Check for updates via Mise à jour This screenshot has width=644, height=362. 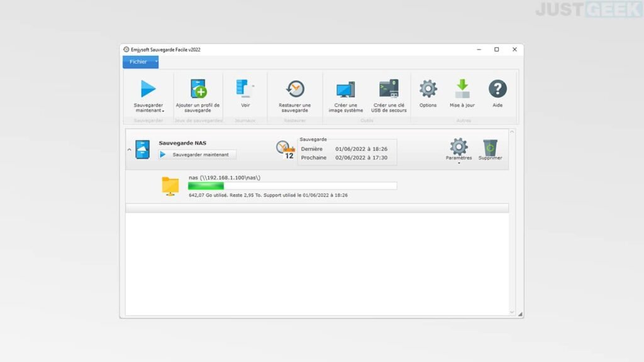coord(462,93)
